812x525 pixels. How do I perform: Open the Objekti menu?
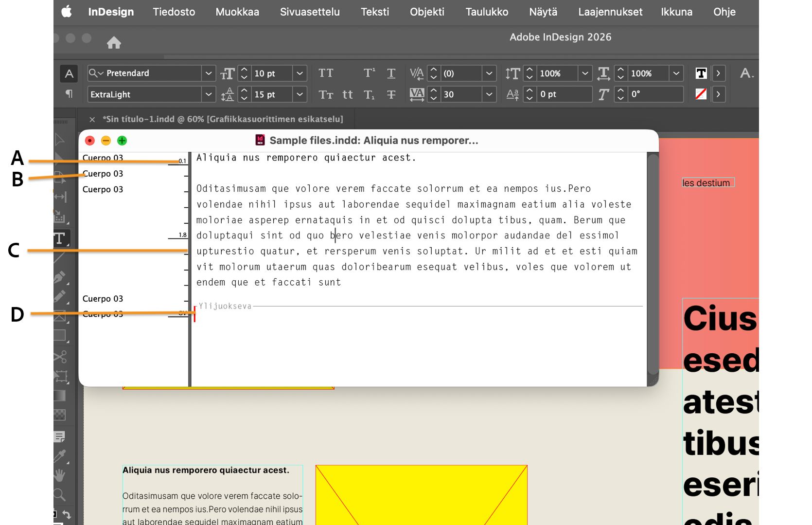[427, 12]
